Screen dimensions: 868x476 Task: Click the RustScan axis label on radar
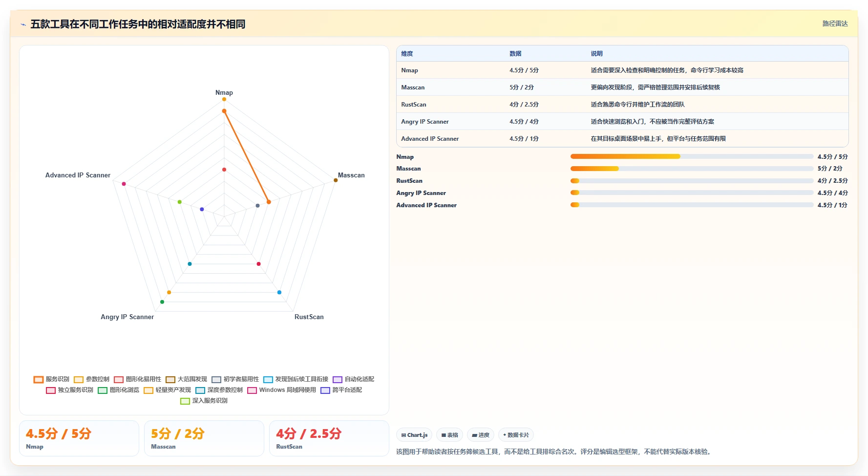[x=309, y=317]
